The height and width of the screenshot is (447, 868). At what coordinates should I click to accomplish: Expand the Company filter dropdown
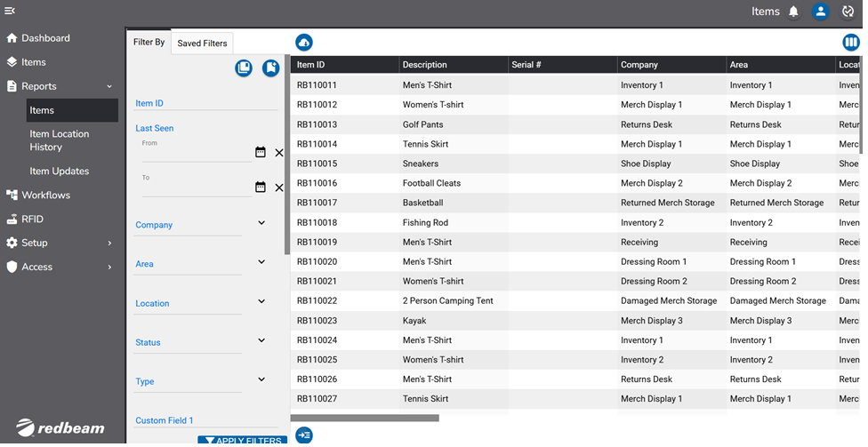click(x=261, y=223)
